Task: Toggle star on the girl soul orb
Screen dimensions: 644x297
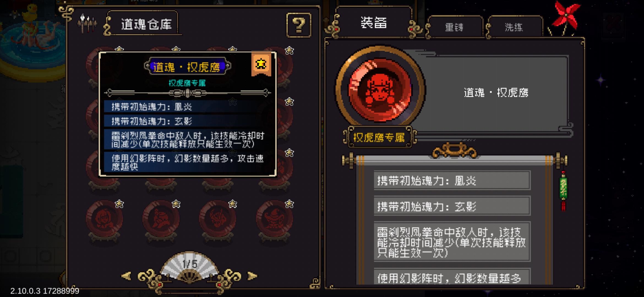Action: coord(119,204)
